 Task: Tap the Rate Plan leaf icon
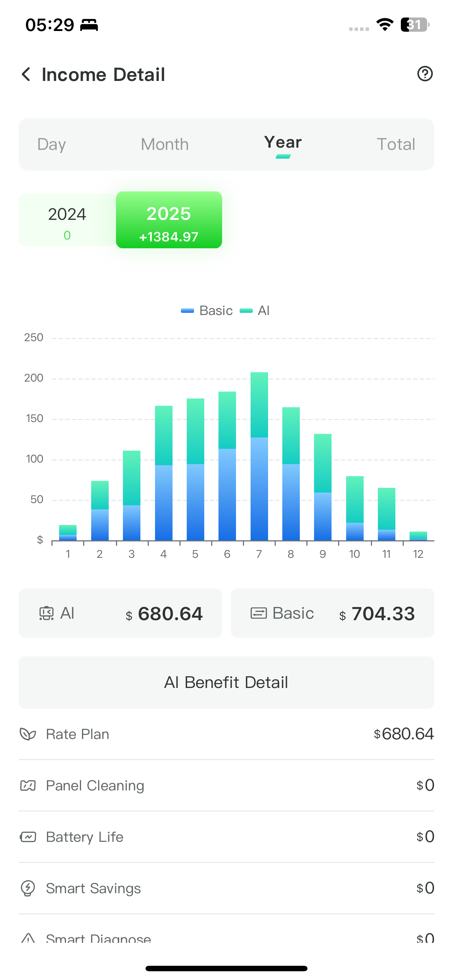[28, 734]
